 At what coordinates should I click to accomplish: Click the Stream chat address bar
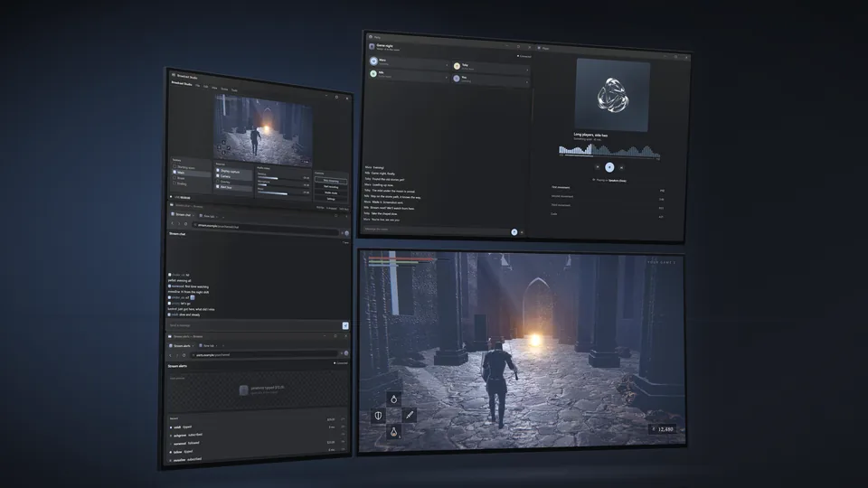click(266, 228)
